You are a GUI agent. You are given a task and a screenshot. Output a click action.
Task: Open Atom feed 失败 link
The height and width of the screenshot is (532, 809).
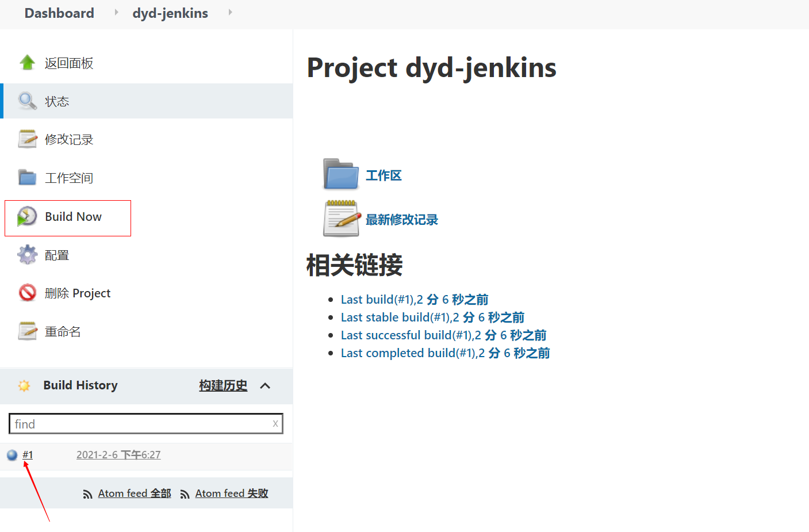pos(232,493)
